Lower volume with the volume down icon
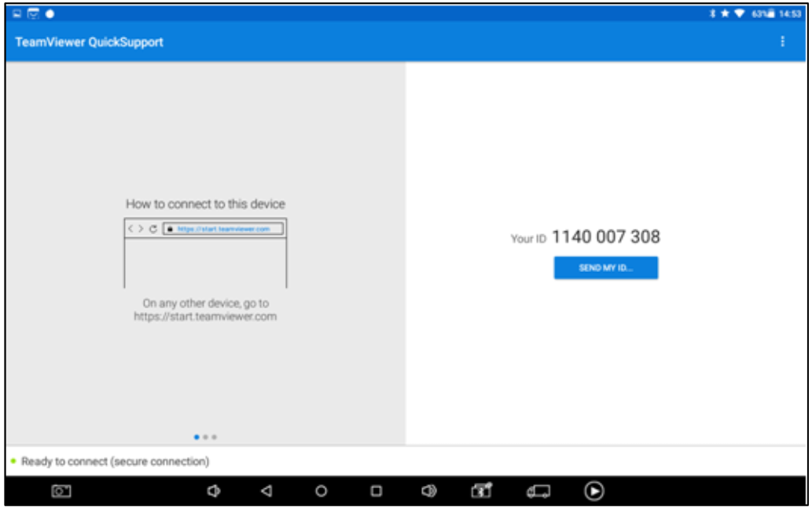Screen dimensions: 812x511 213,491
